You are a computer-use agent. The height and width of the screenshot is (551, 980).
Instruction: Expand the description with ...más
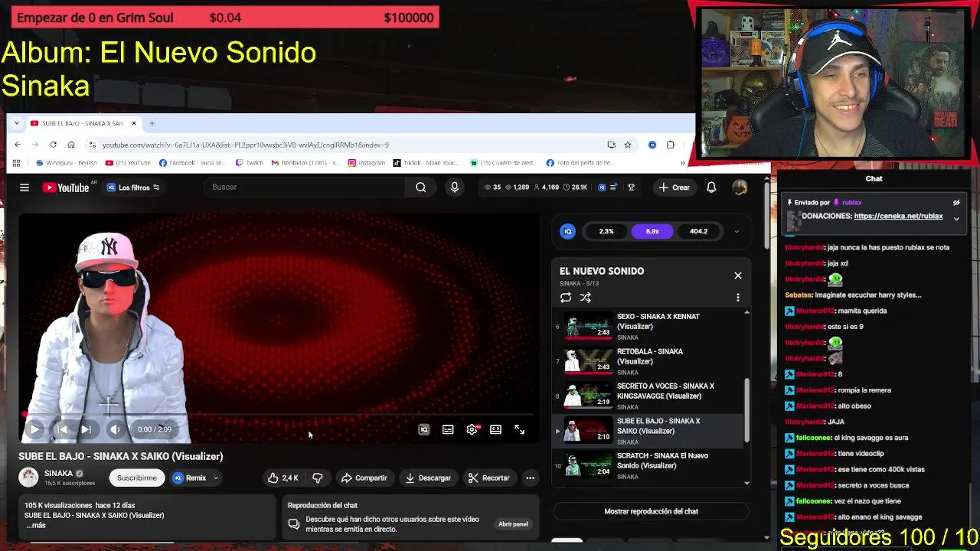35,526
